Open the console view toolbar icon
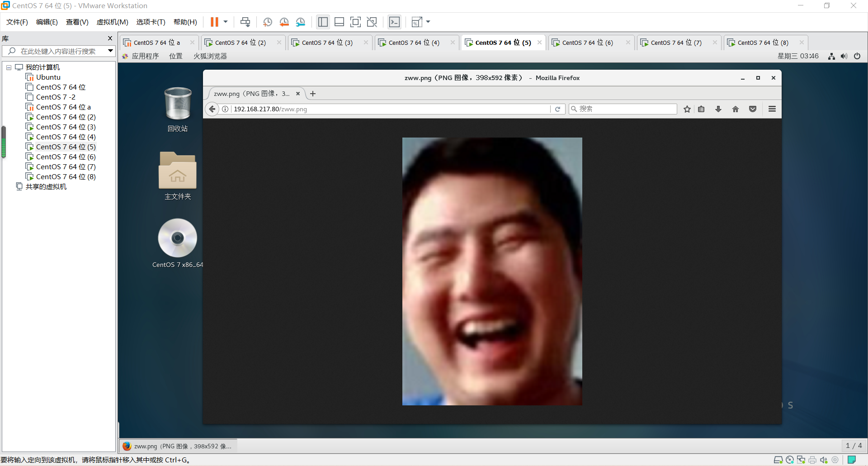Viewport: 868px width, 466px height. pyautogui.click(x=394, y=22)
